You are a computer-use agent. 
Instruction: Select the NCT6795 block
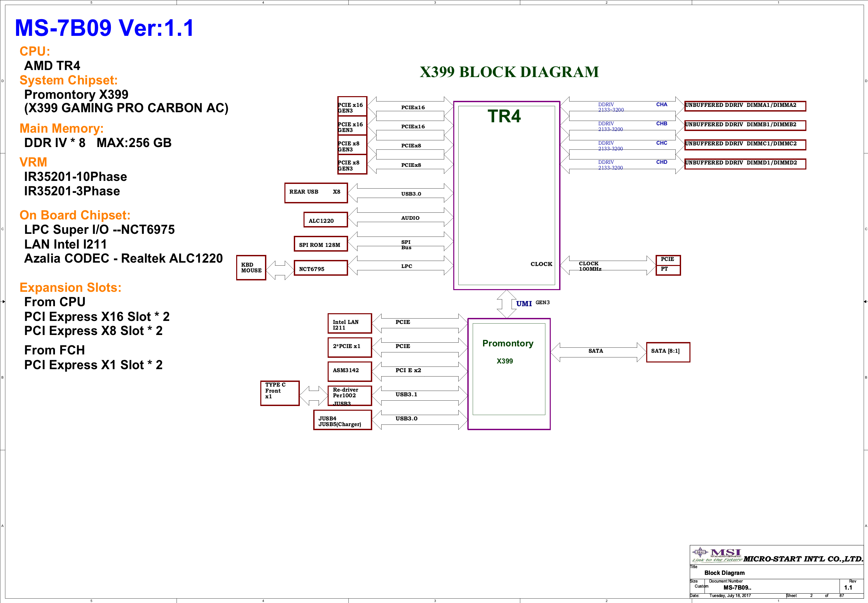[x=320, y=268]
